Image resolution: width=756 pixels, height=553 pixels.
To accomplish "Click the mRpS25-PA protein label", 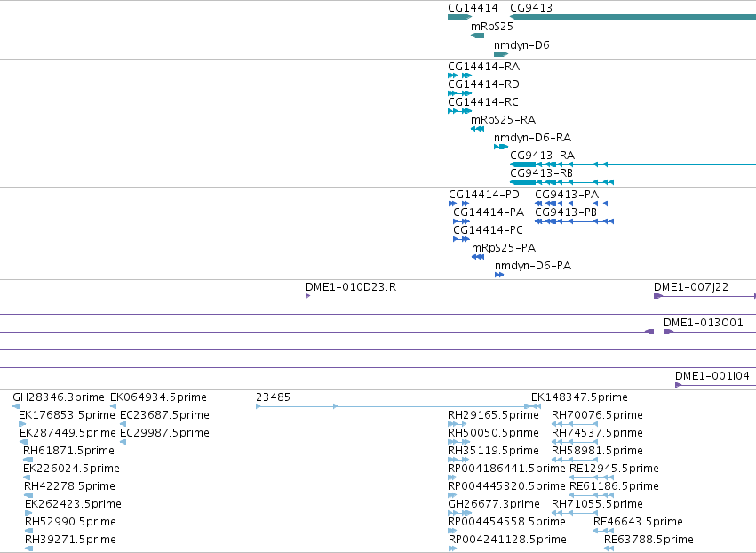I will (x=504, y=249).
